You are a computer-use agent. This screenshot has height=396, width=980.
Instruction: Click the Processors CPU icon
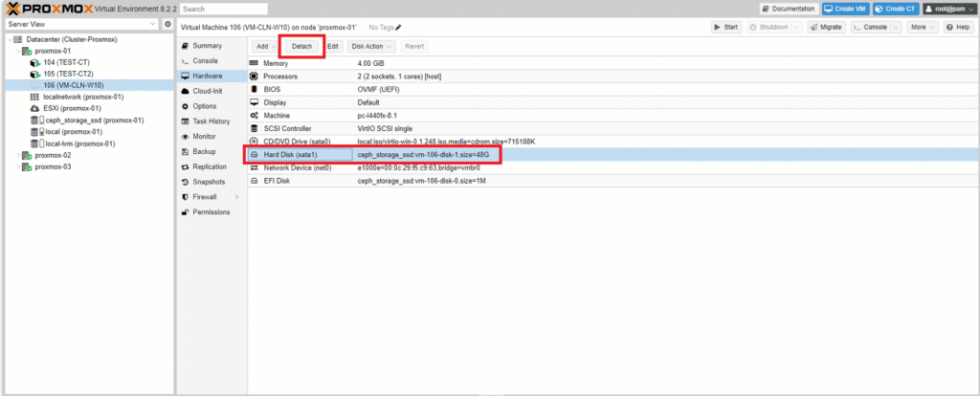[254, 77]
